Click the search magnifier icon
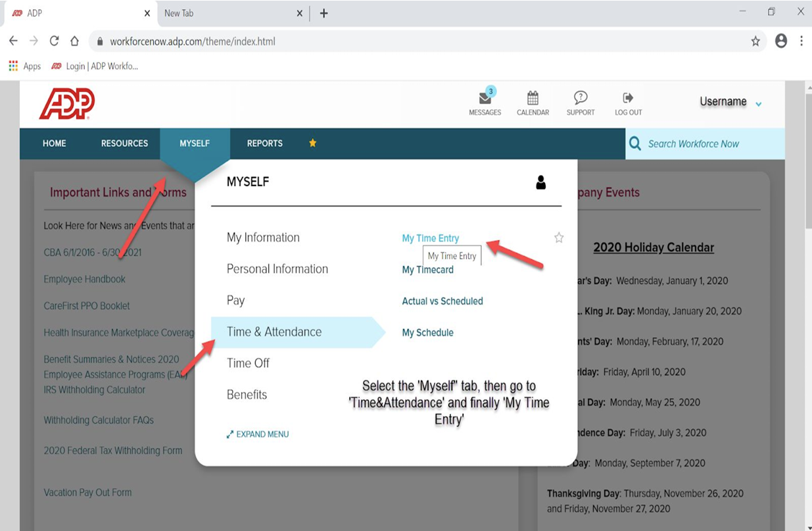812x531 pixels. point(635,143)
